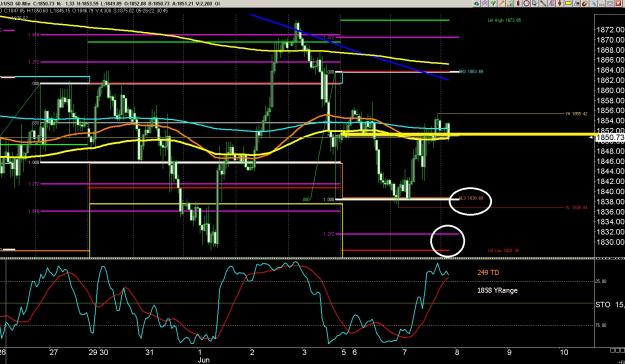Click the 1854.00 price axis label
Screen dimensions: 625x364
610,121
